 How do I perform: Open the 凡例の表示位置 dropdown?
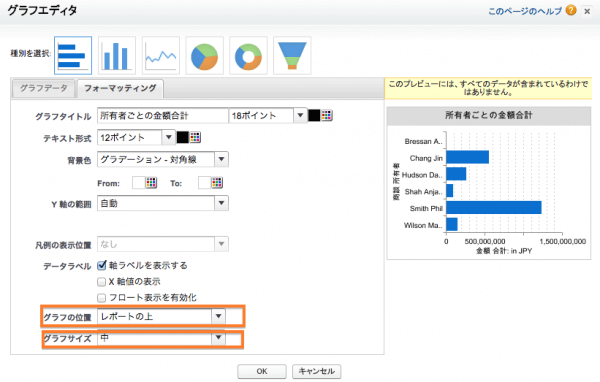pyautogui.click(x=222, y=244)
